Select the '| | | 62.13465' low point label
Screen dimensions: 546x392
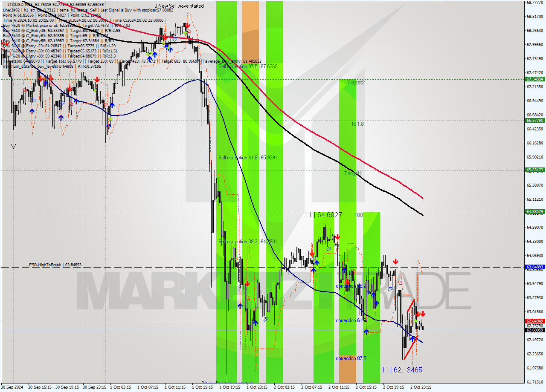pyautogui.click(x=402, y=370)
